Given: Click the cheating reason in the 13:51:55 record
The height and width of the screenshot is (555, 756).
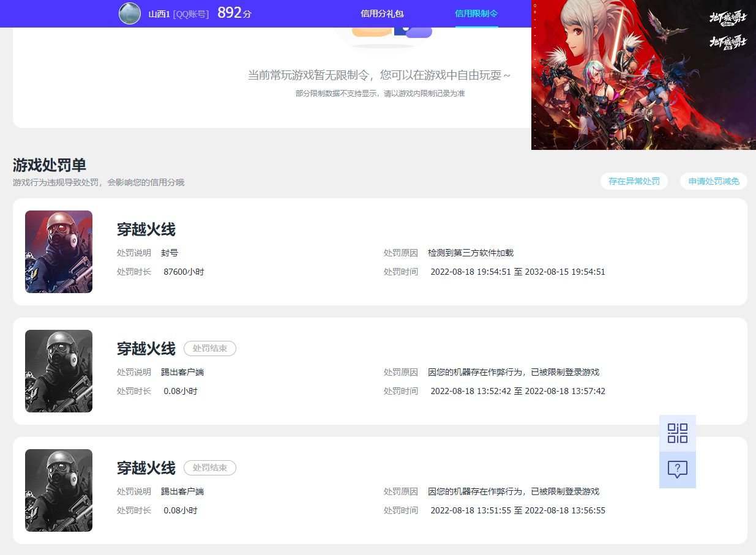Looking at the screenshot, I should [514, 491].
